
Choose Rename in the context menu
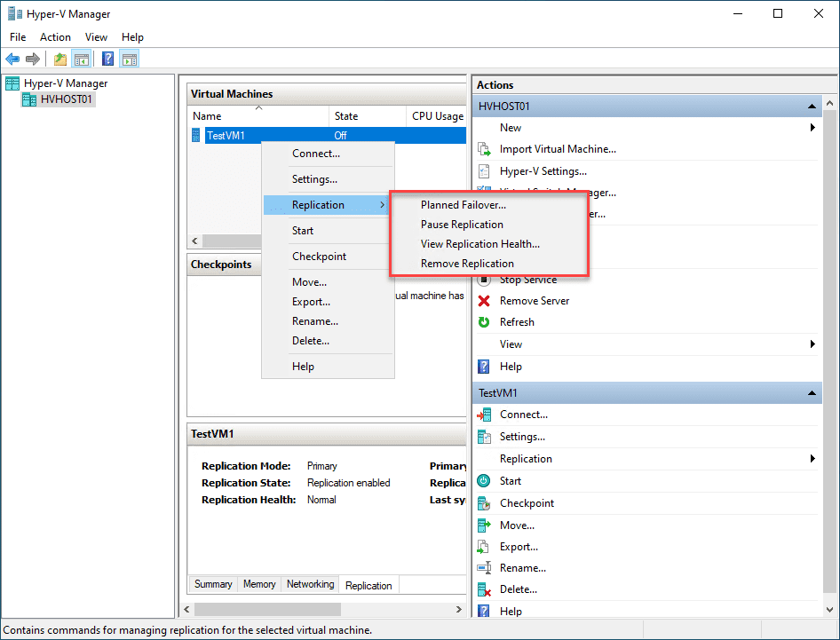tap(328, 321)
